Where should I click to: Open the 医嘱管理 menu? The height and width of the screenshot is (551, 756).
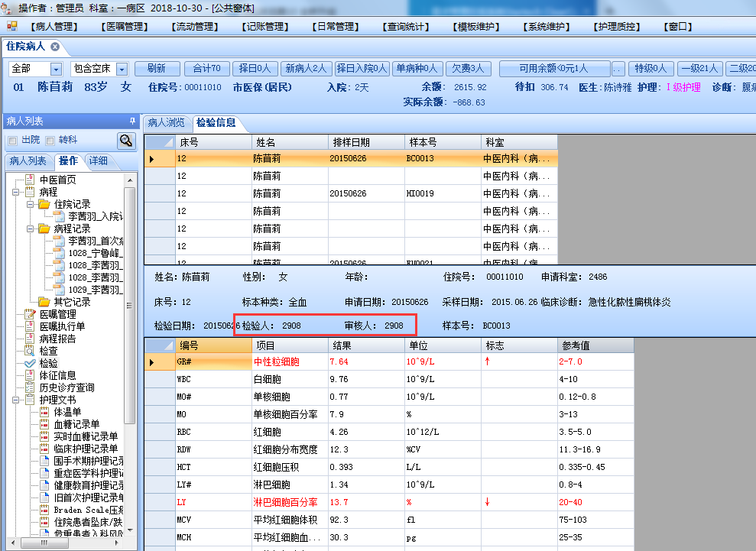pyautogui.click(x=124, y=27)
